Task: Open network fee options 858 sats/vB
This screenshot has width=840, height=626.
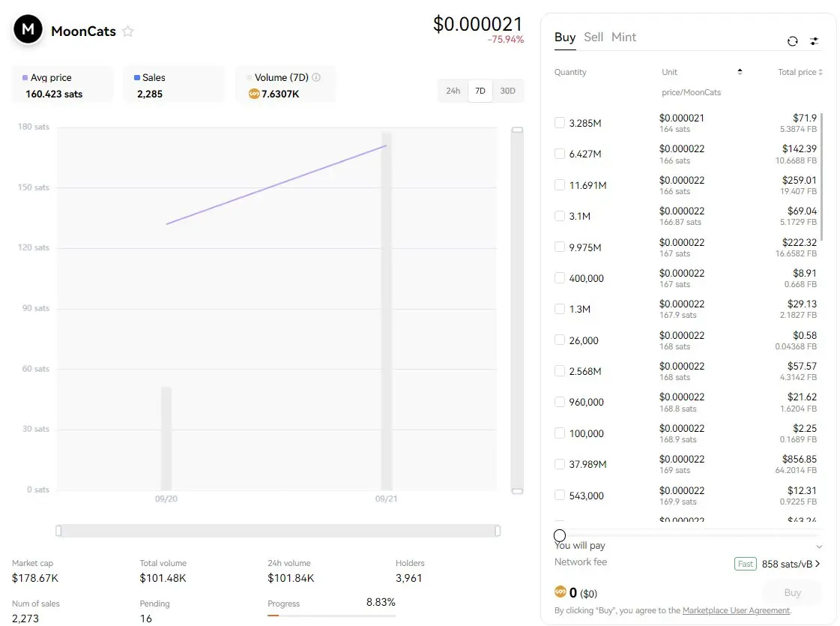Action: [x=791, y=564]
